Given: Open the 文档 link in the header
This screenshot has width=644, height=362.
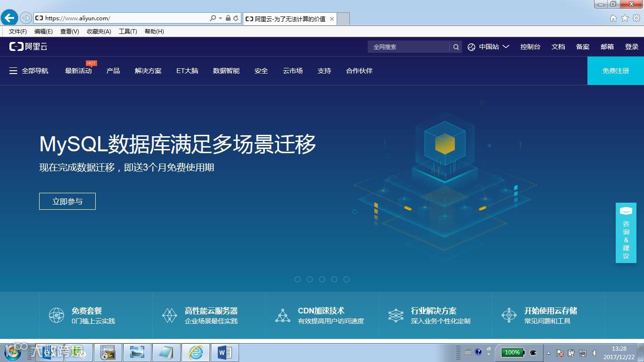Looking at the screenshot, I should click(x=558, y=47).
